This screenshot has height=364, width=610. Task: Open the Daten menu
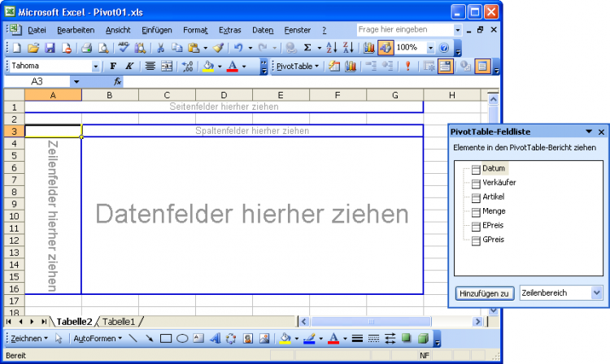tap(262, 29)
